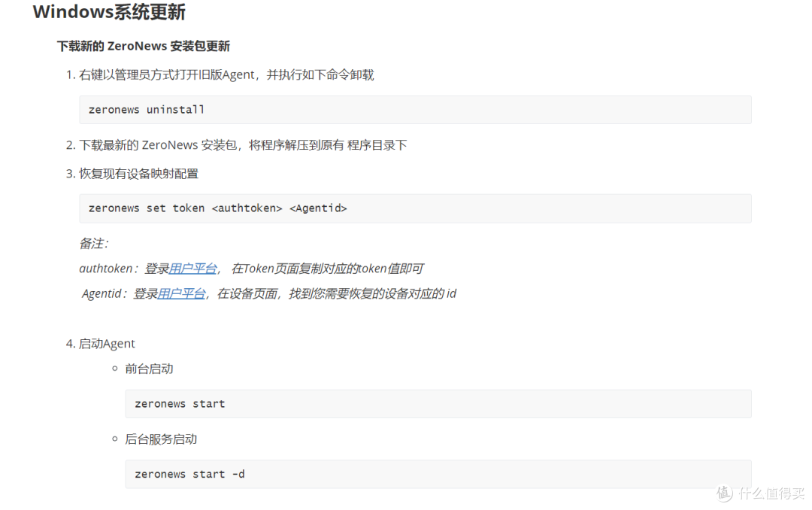Click step 4 text 启动Agent
Image resolution: width=812 pixels, height=510 pixels.
pos(107,344)
